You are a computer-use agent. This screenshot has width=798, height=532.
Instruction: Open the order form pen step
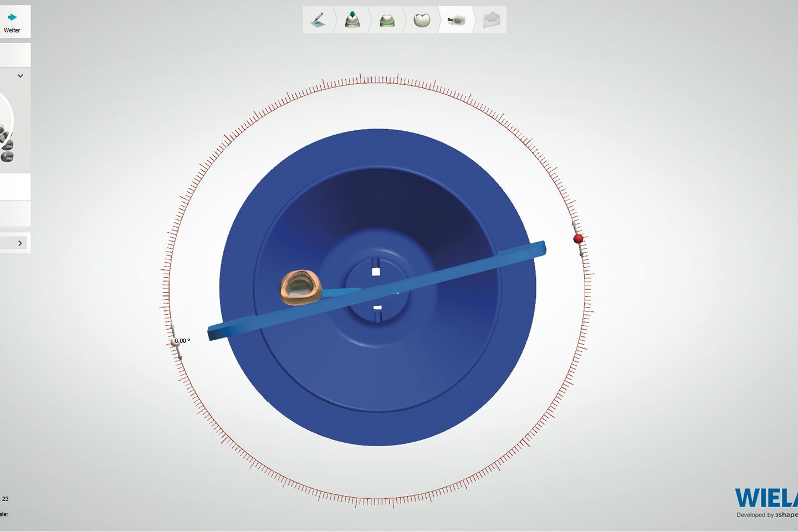click(x=319, y=20)
